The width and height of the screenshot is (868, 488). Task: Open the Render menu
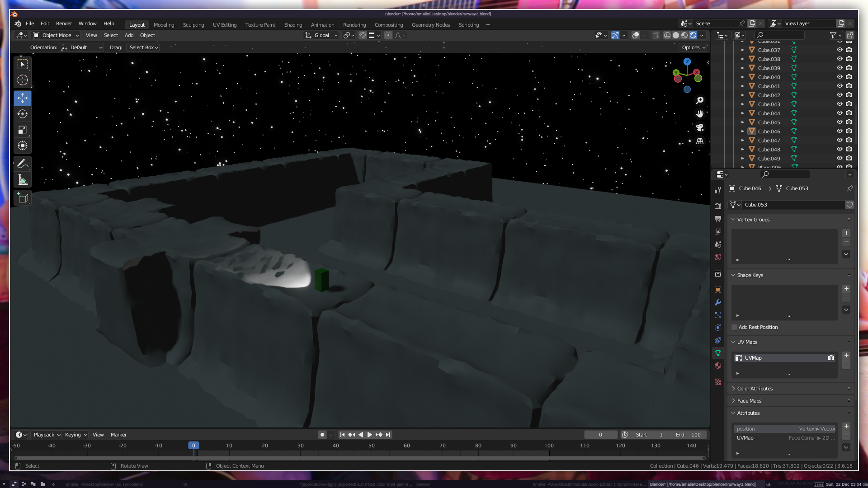pos(64,23)
